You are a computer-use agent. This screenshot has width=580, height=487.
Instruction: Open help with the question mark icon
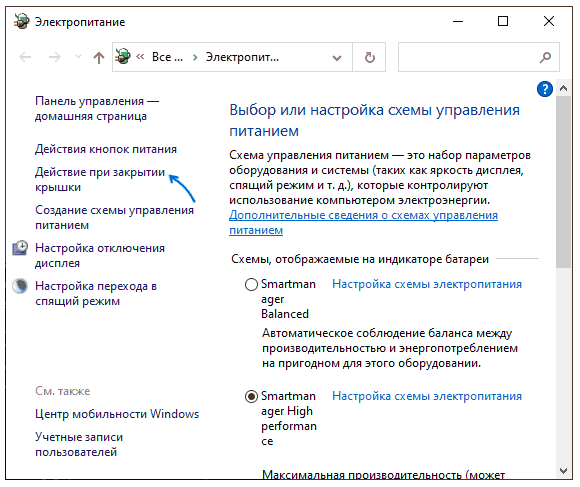click(544, 89)
